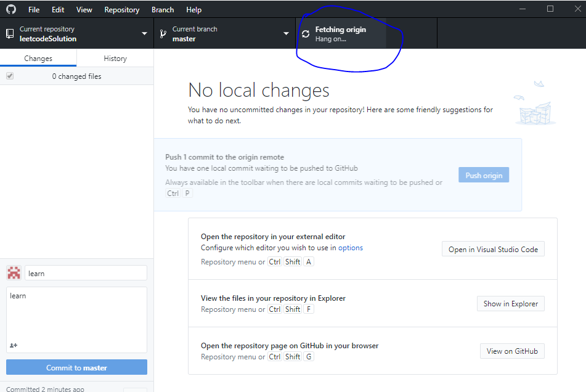Click the fetching sync arrows icon

(306, 34)
